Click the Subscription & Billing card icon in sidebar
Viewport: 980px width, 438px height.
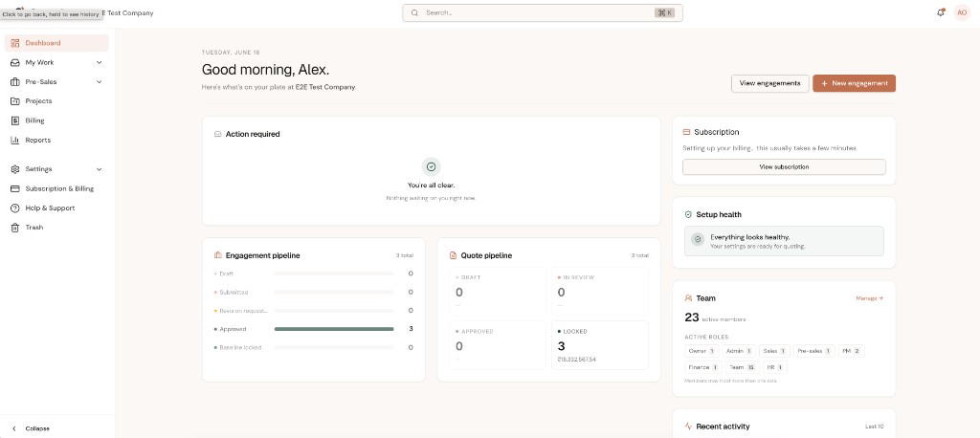pyautogui.click(x=15, y=188)
